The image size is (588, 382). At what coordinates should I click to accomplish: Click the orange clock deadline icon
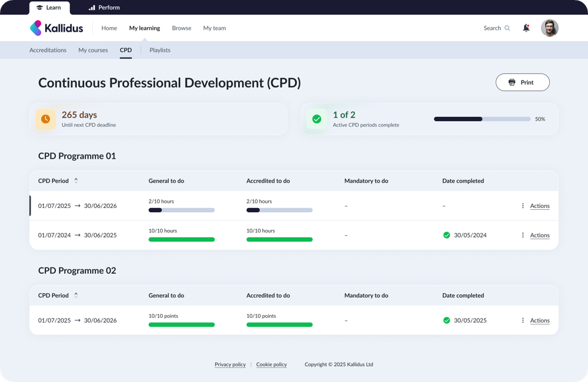click(46, 119)
